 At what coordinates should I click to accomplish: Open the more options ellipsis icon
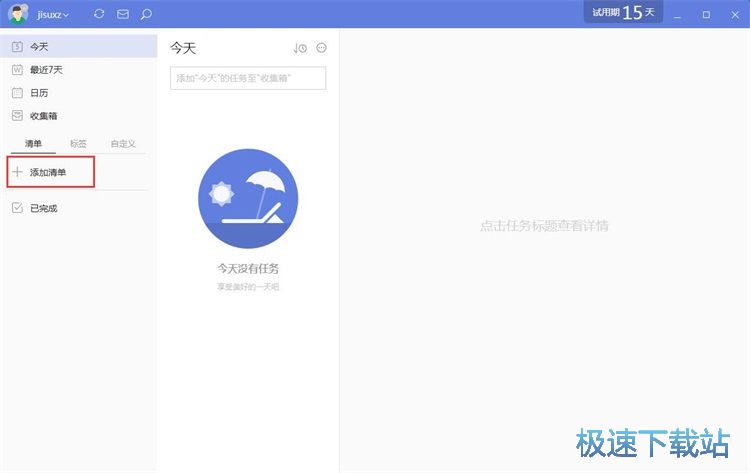pos(321,48)
